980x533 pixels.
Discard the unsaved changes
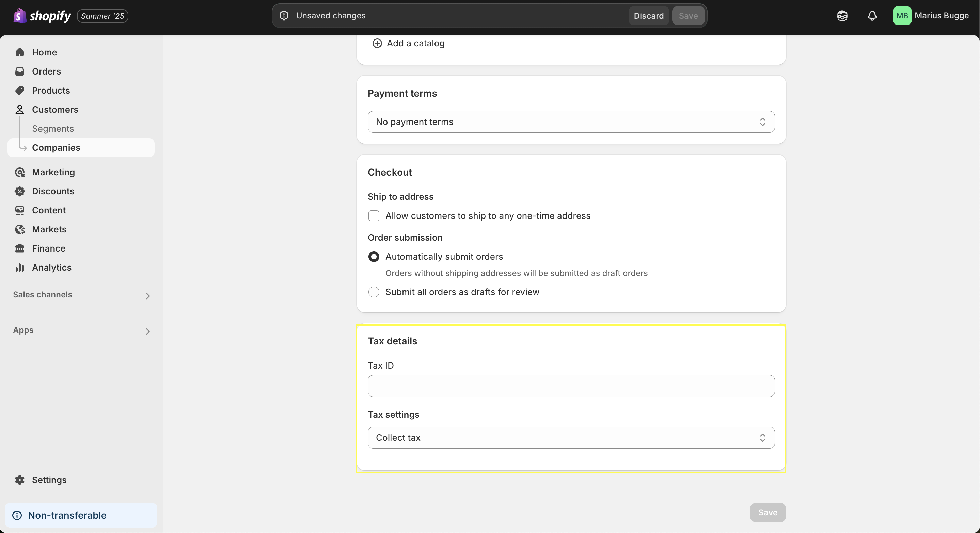pos(649,16)
